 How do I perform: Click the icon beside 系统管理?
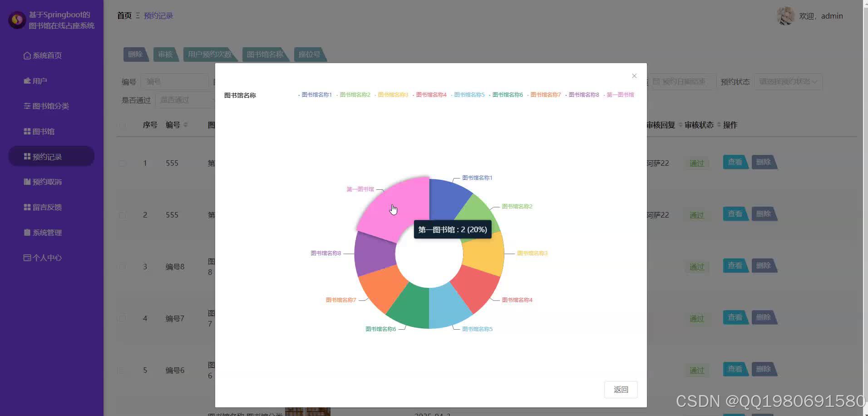click(x=27, y=232)
